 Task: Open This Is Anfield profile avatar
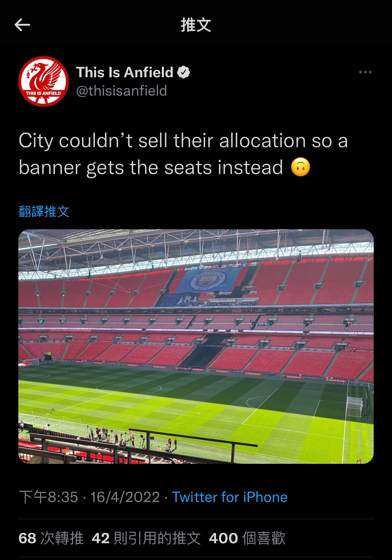tap(43, 81)
